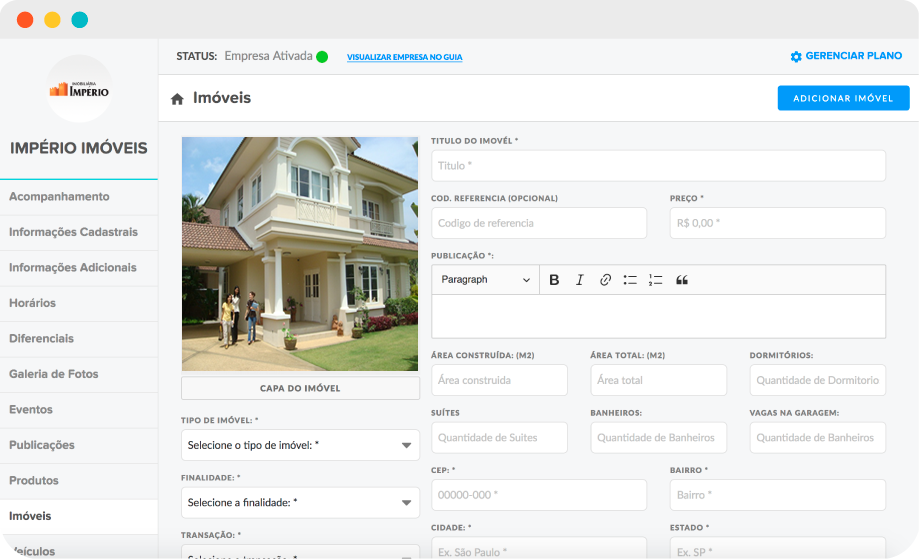The image size is (920, 559).
Task: Click the green status indicator dot
Action: tap(322, 56)
